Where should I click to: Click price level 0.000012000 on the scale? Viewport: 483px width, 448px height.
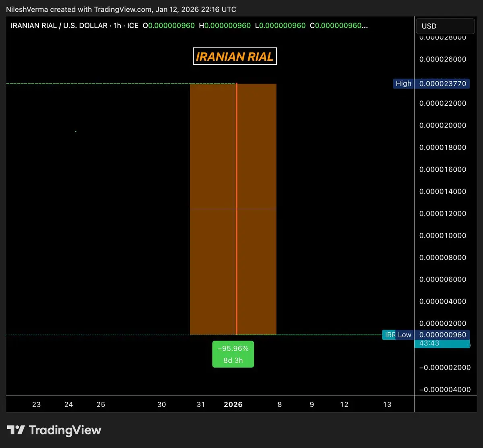pyautogui.click(x=443, y=214)
